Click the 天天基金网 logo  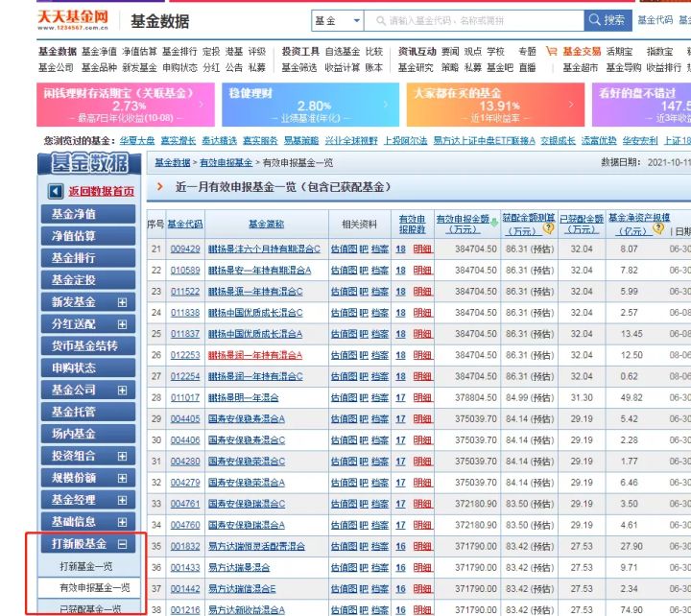[73, 20]
